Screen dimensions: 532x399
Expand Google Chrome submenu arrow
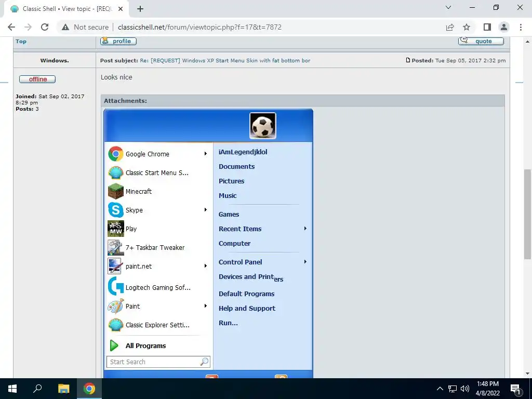point(205,154)
